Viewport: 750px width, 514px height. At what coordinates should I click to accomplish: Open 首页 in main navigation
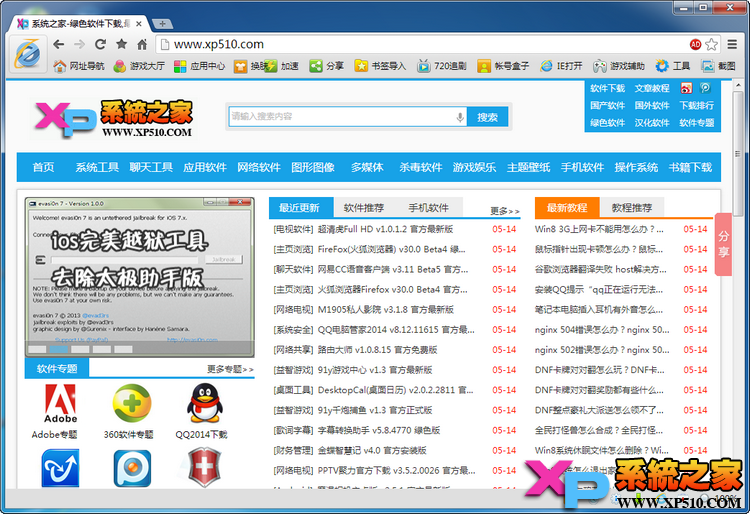coord(44,167)
